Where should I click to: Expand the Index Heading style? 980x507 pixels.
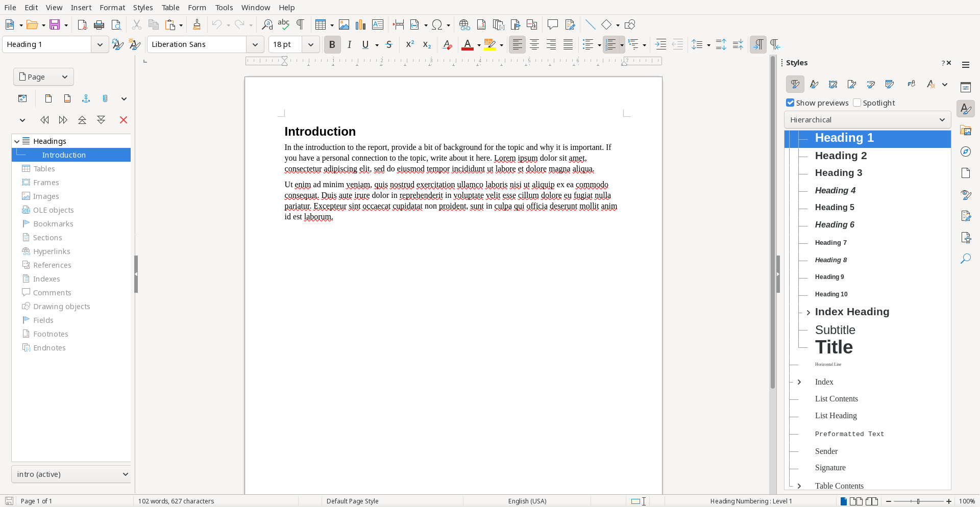point(808,312)
